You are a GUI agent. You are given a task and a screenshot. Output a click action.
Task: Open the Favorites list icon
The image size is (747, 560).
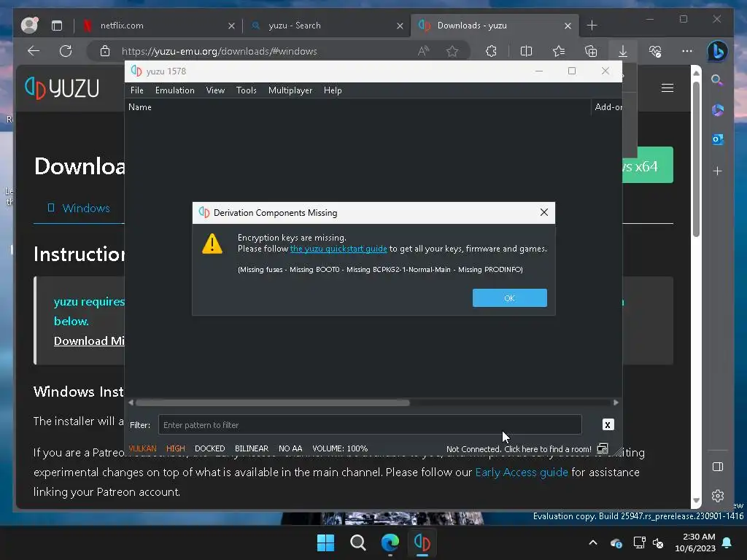(x=559, y=51)
